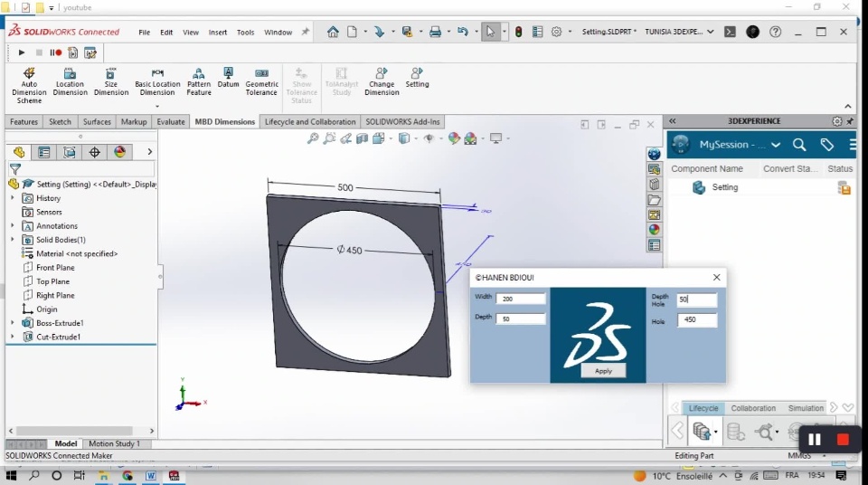Close the HANEN BDIOUI dialog
The width and height of the screenshot is (868, 485).
[x=716, y=277]
